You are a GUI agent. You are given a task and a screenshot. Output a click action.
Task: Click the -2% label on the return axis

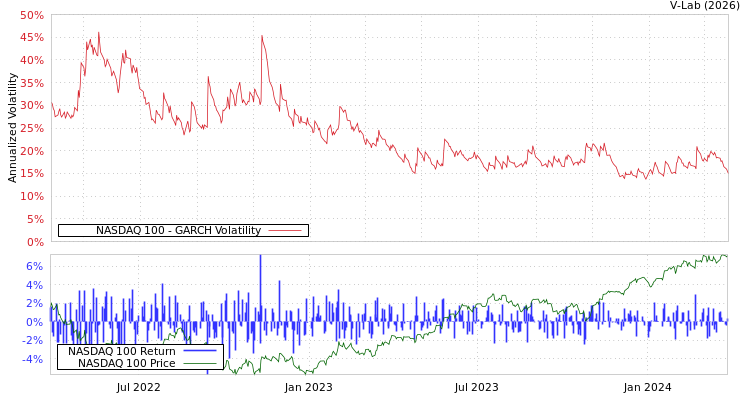tap(33, 340)
